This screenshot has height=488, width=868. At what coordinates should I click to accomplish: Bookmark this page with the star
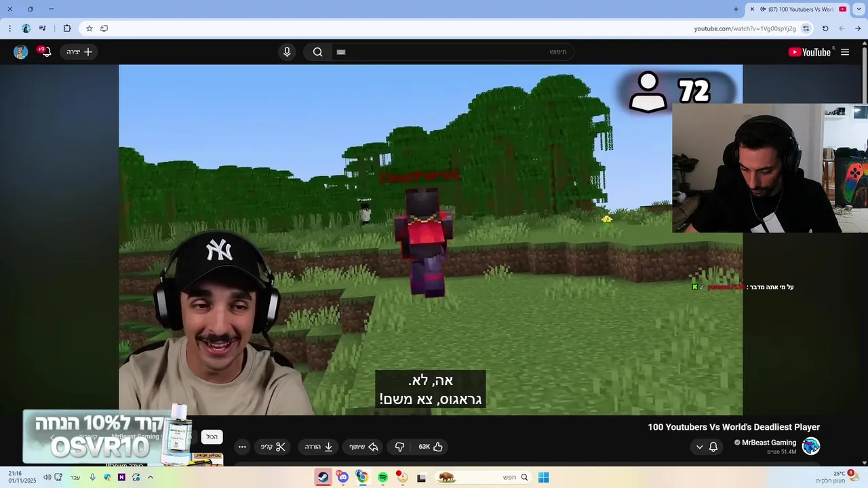coord(89,28)
